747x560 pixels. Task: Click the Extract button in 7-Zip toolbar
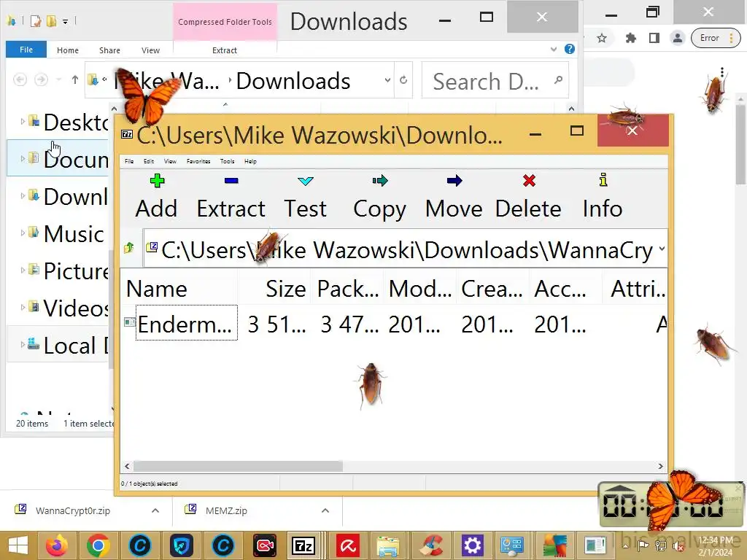231,197
